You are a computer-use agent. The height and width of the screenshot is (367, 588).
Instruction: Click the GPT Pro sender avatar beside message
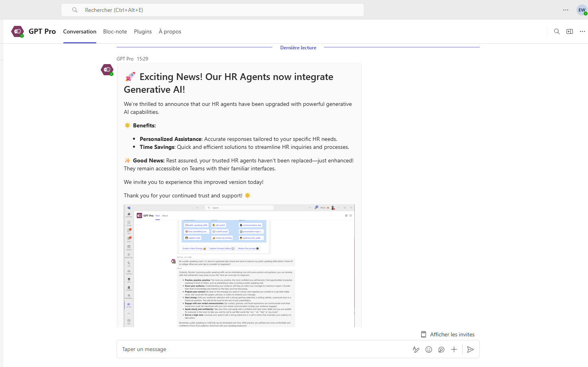tap(107, 70)
